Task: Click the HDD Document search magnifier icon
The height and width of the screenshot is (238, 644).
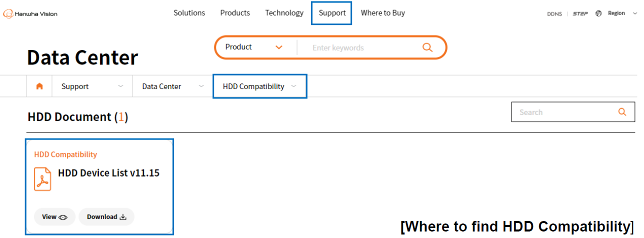Action: 622,112
